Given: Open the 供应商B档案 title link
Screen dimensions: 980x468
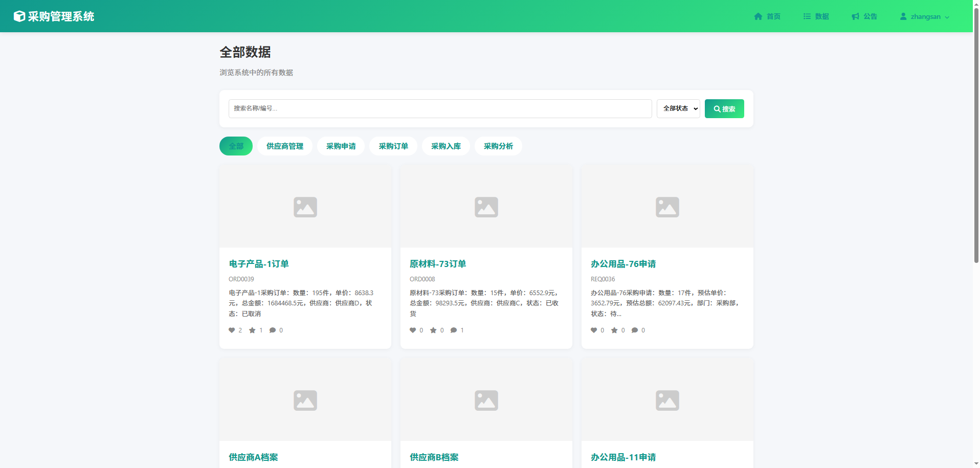Looking at the screenshot, I should click(434, 457).
